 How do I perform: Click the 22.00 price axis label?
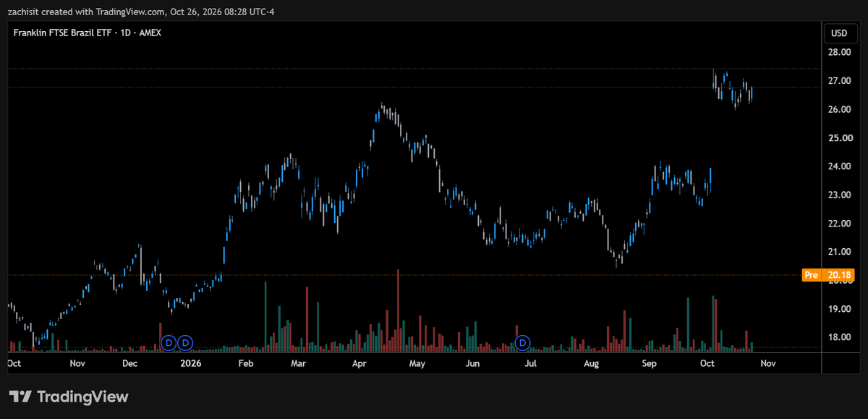click(x=839, y=224)
